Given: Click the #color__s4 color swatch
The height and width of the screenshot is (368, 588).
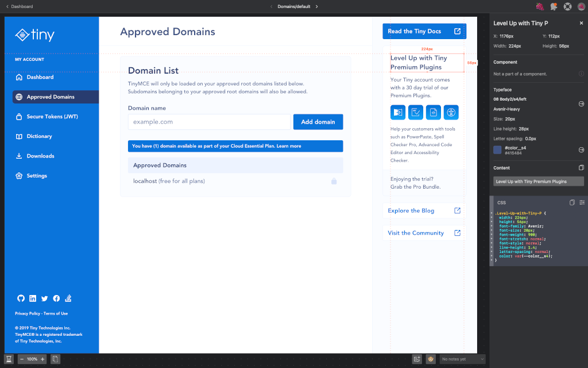Looking at the screenshot, I should 497,150.
